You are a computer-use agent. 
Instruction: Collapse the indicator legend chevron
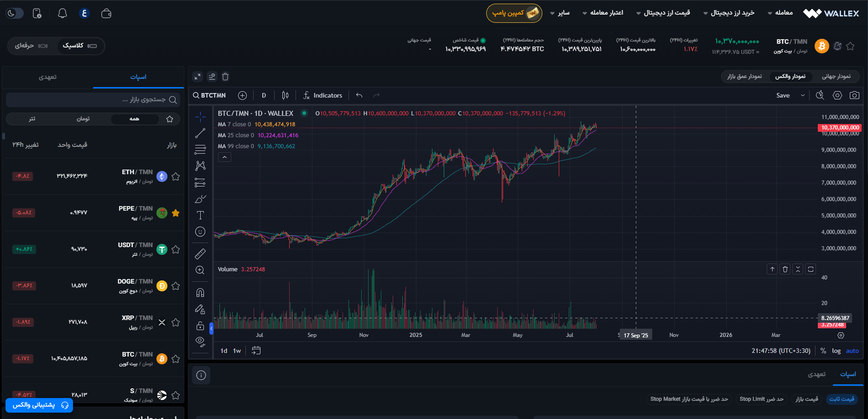(x=224, y=157)
